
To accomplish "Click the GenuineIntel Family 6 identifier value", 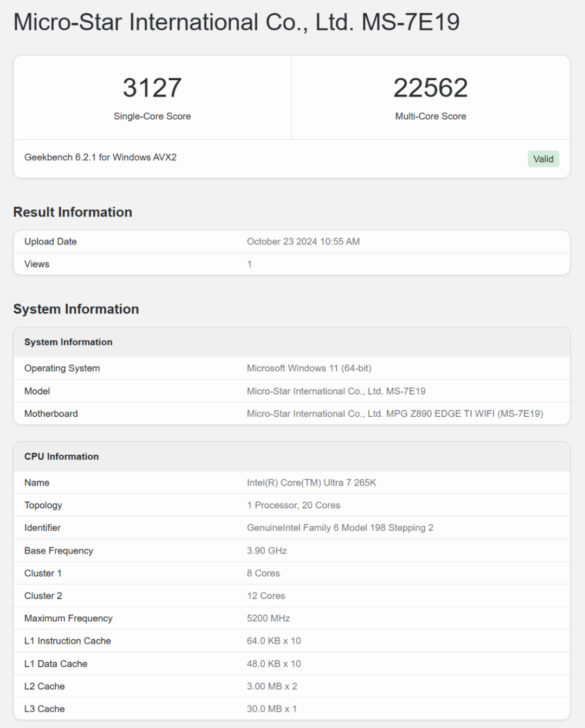I will pos(340,527).
